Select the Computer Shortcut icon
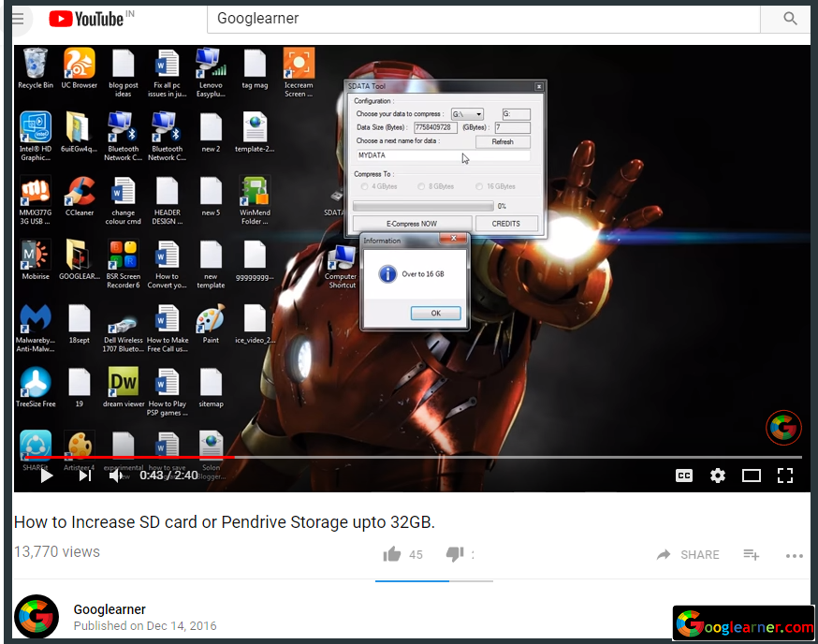 point(342,267)
